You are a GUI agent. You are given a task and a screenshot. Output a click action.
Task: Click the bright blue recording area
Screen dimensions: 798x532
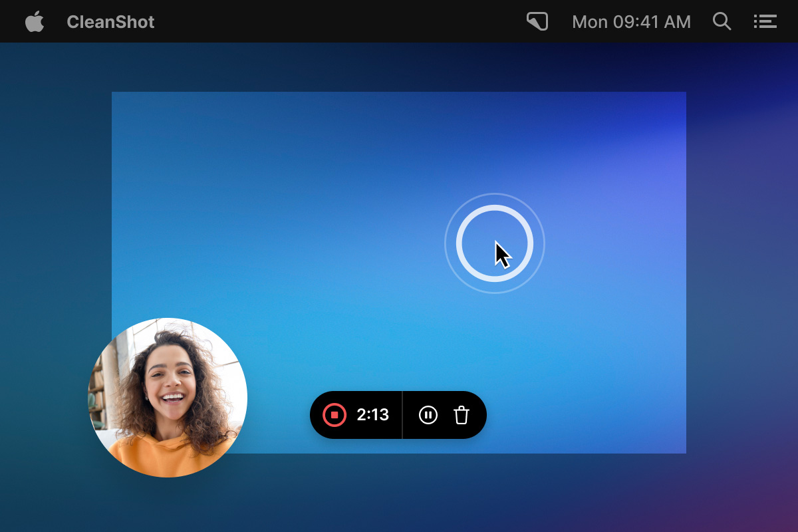[299, 233]
